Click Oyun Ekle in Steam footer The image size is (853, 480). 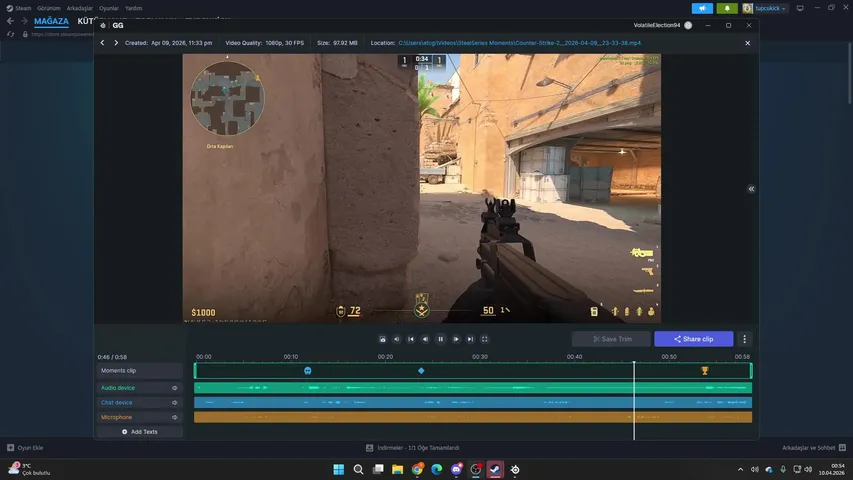pyautogui.click(x=25, y=448)
